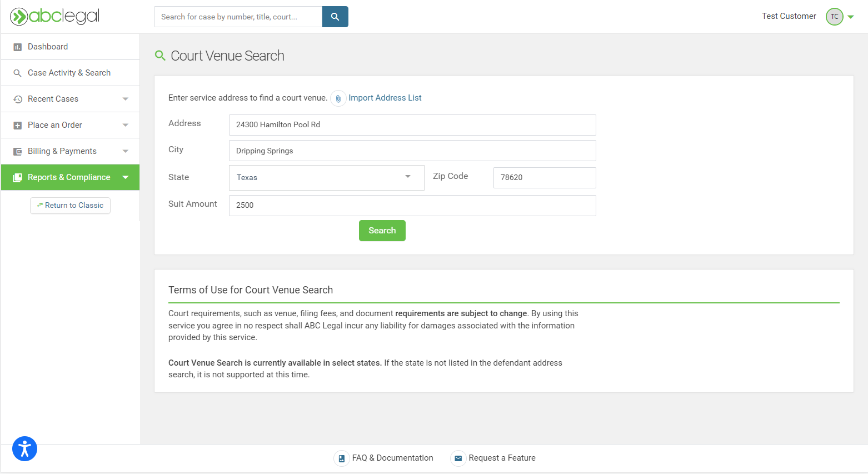
Task: Click Return to Classic button
Action: tap(70, 206)
